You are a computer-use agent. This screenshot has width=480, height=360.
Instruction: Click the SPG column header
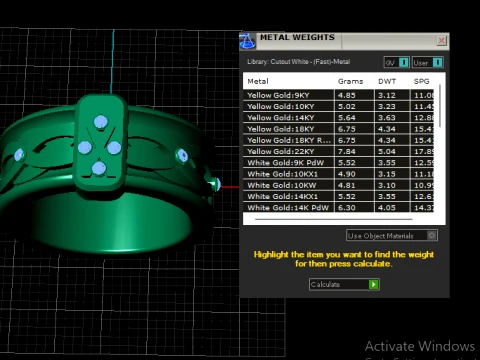coord(421,81)
